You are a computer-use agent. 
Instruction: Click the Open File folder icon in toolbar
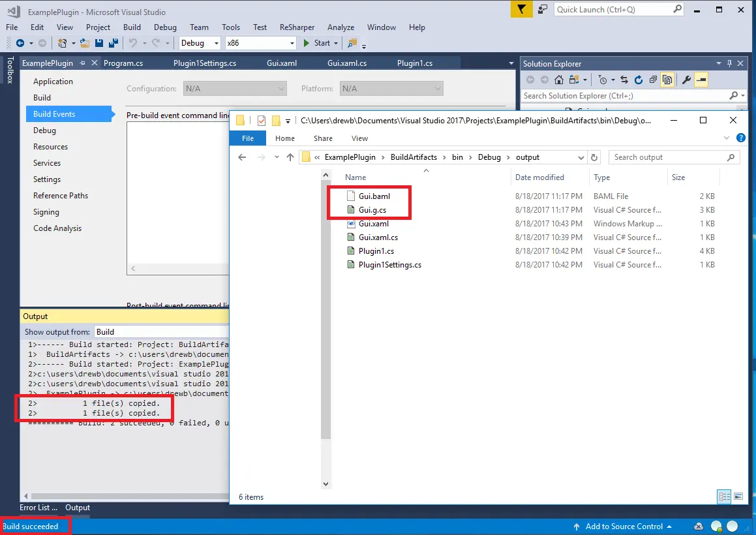click(x=84, y=43)
